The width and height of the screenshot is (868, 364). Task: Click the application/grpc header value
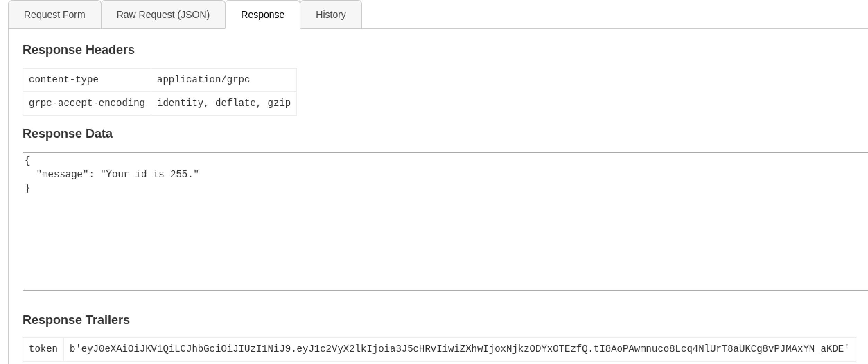pos(203,80)
